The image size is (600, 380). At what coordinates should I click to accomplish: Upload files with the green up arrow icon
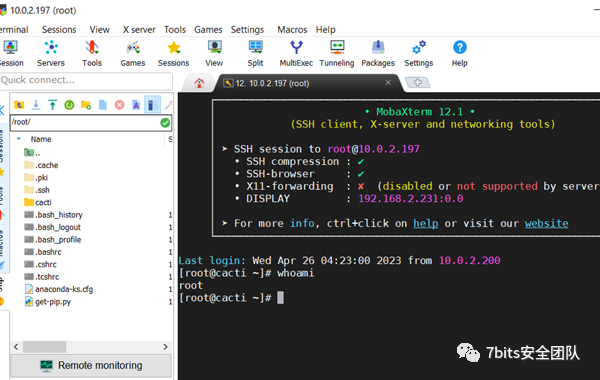[52, 104]
